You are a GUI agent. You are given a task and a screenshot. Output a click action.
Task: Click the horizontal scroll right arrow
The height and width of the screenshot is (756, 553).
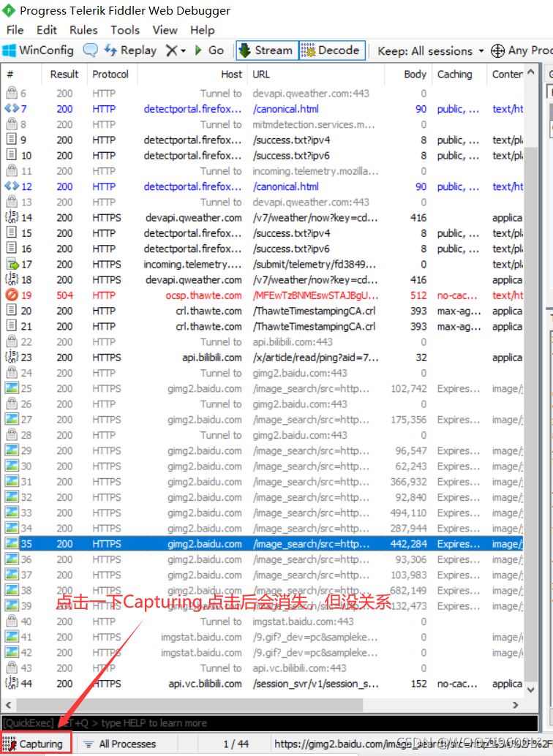pos(516,704)
